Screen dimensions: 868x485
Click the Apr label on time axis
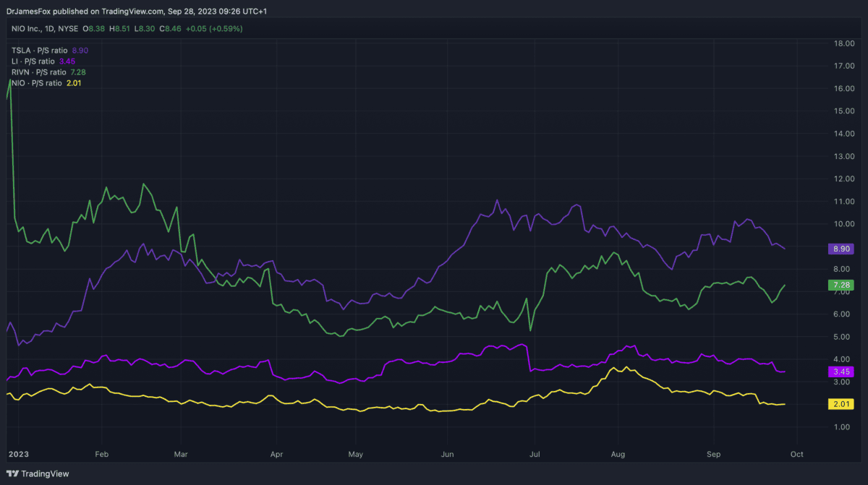[x=276, y=455]
